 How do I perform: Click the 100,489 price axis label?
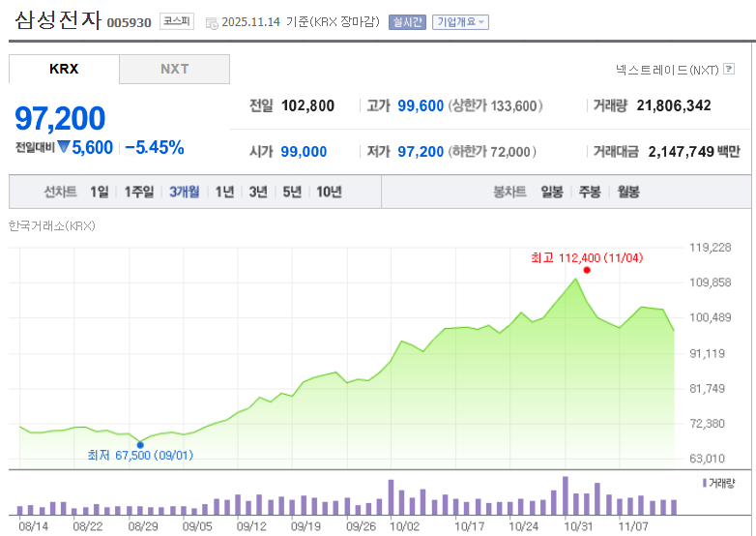(711, 317)
